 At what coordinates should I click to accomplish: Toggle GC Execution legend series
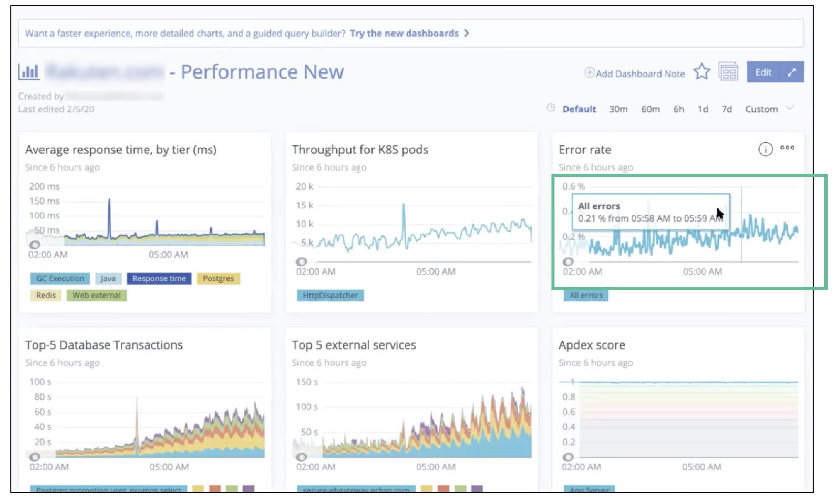click(60, 279)
